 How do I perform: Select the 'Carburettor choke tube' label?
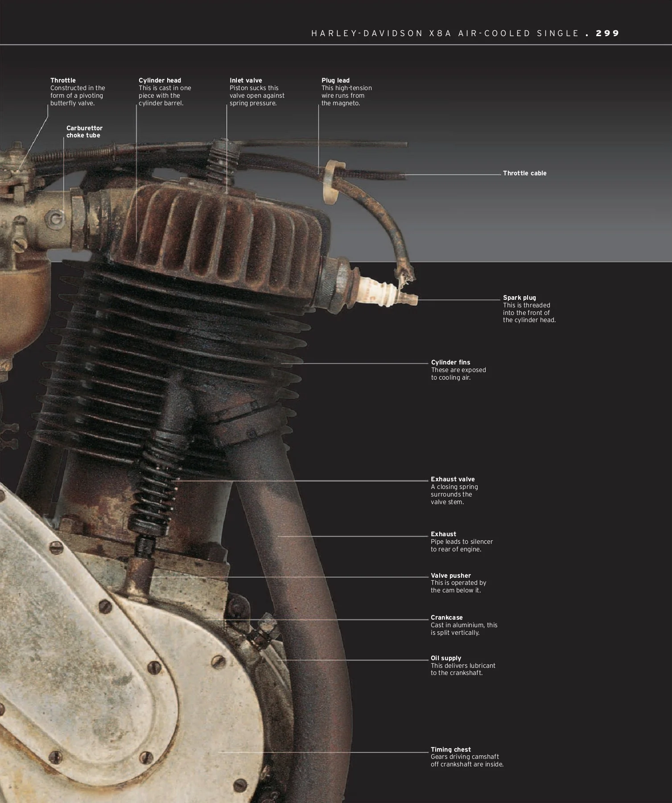pyautogui.click(x=84, y=132)
